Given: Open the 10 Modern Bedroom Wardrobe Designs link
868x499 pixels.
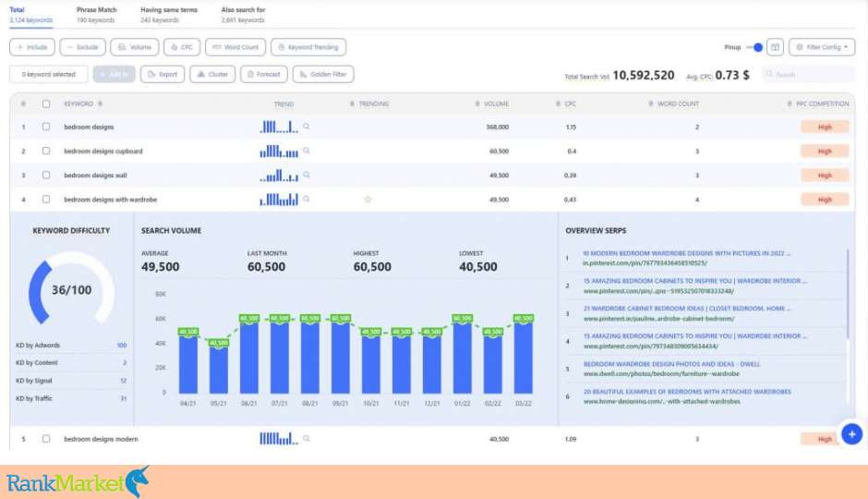Looking at the screenshot, I should (686, 253).
